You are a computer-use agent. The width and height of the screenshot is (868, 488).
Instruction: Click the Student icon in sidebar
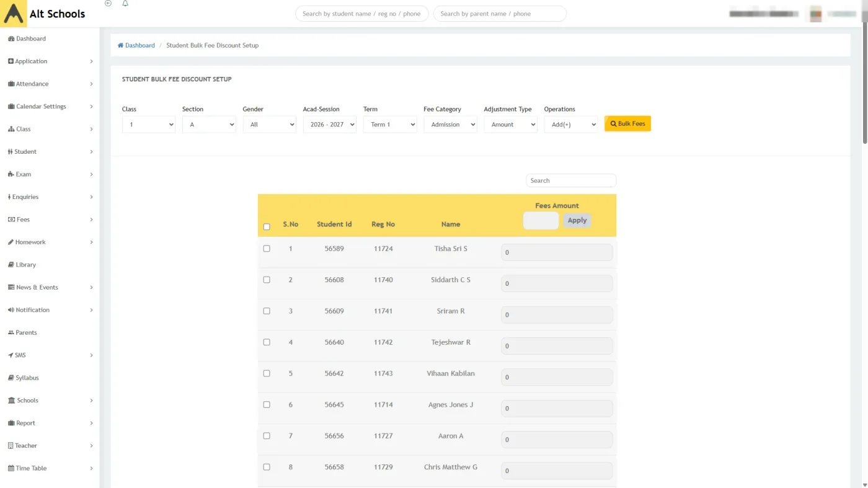tap(11, 152)
